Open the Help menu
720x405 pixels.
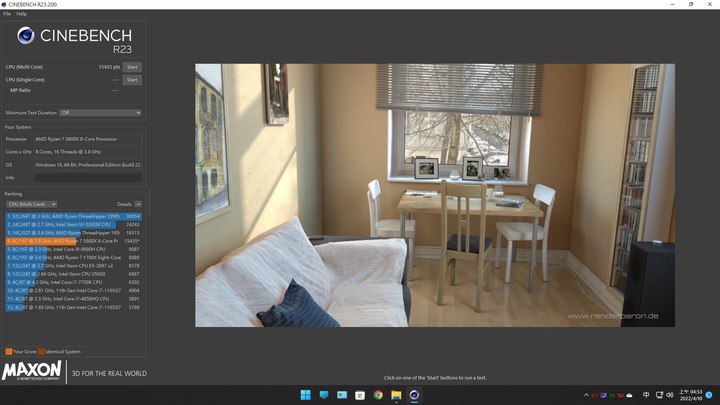tap(22, 14)
